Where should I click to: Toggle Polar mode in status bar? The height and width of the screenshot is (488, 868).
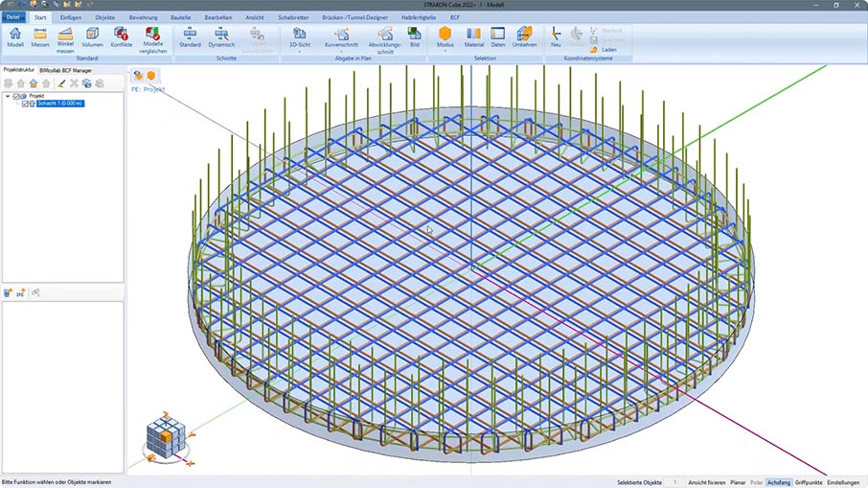(x=756, y=482)
